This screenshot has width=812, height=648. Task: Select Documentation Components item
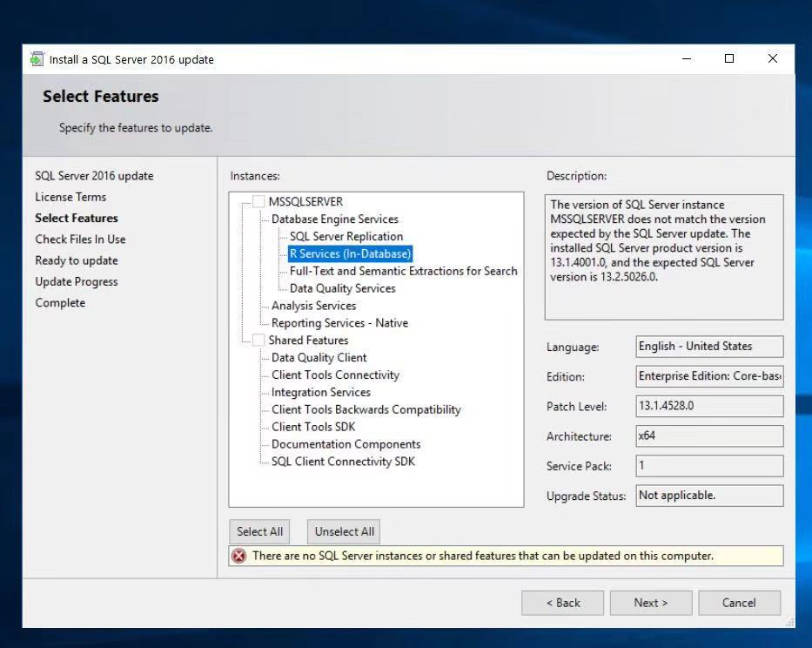click(x=346, y=443)
